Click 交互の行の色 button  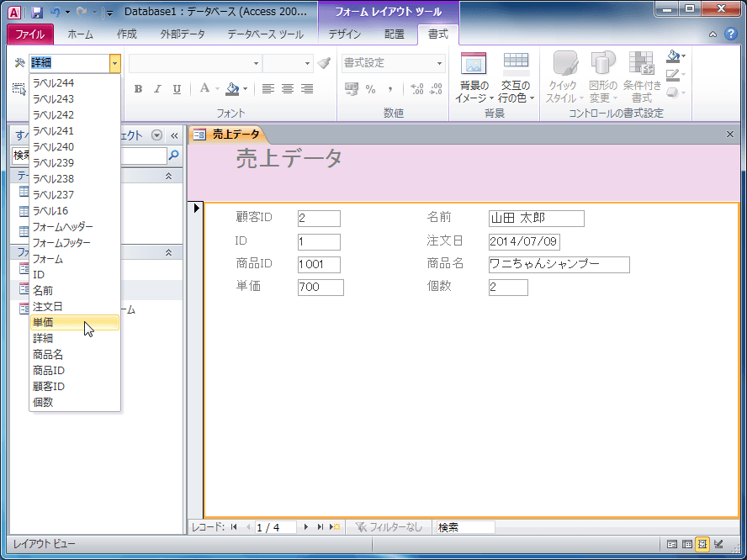pos(516,77)
